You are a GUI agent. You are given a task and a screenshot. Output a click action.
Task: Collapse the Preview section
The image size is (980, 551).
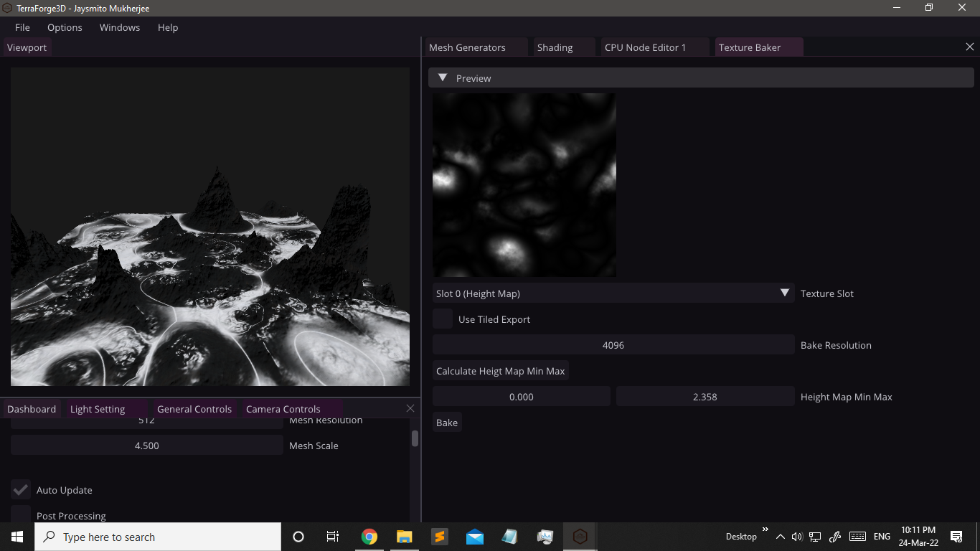pyautogui.click(x=443, y=77)
